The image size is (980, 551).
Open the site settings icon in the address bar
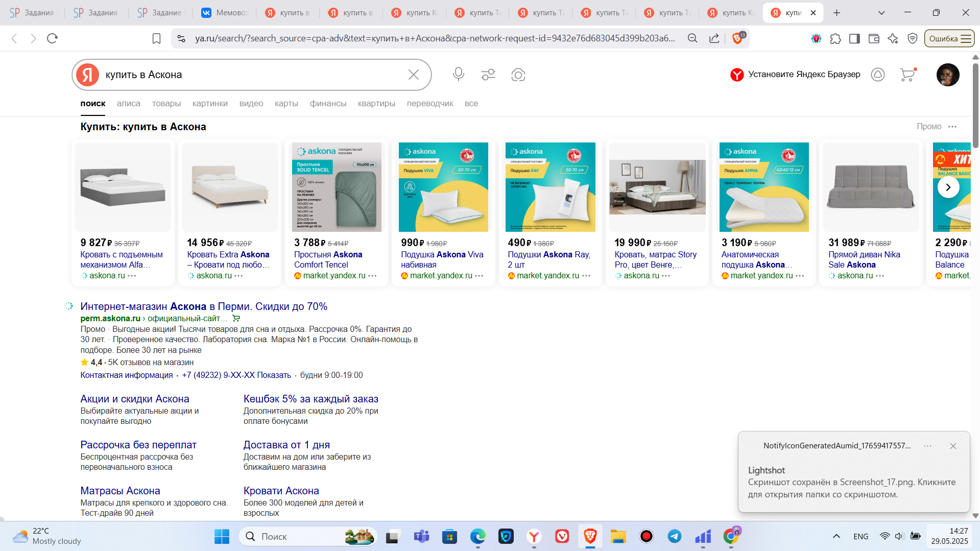click(x=181, y=38)
